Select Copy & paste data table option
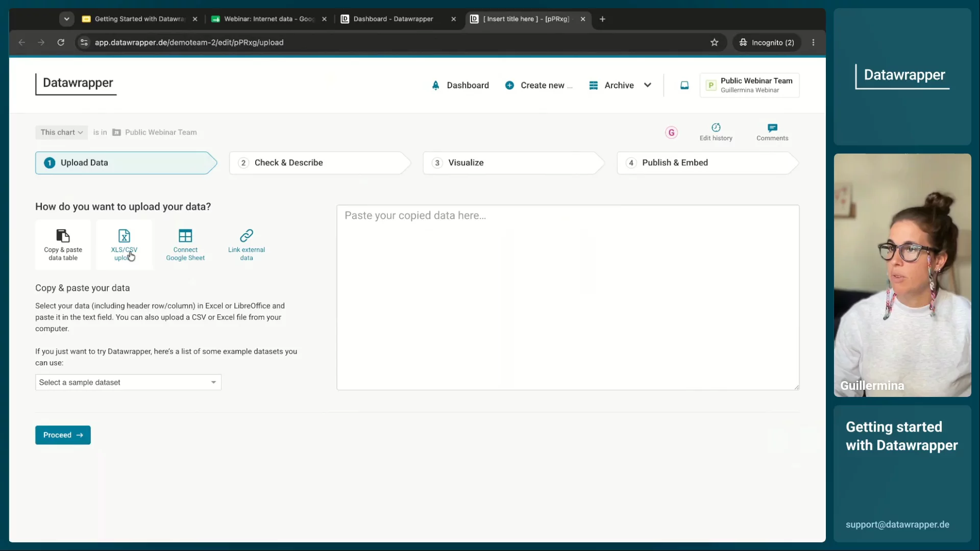 [x=63, y=245]
